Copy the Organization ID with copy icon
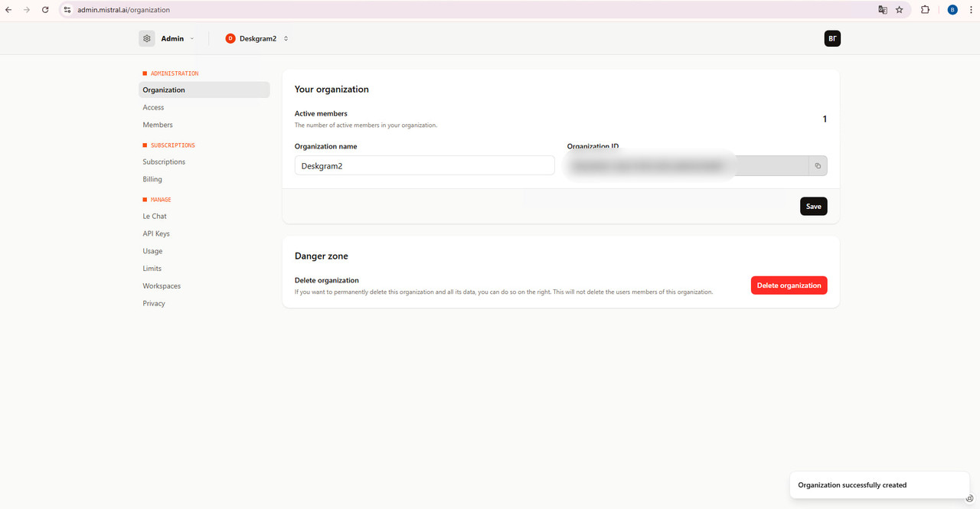This screenshot has width=980, height=509. pyautogui.click(x=818, y=166)
